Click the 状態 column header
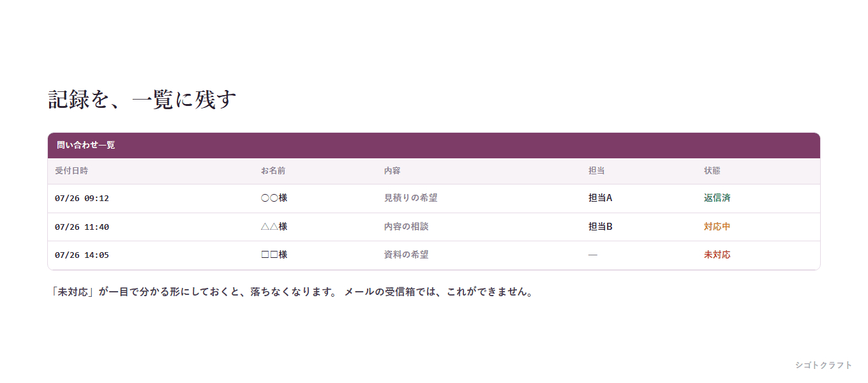Image resolution: width=868 pixels, height=383 pixels. [712, 171]
